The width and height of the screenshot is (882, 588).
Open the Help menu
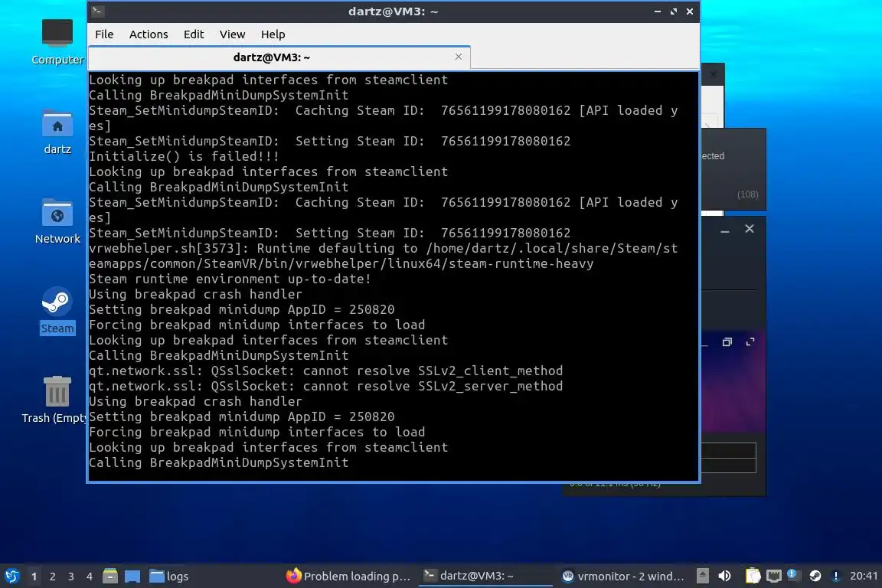point(273,34)
